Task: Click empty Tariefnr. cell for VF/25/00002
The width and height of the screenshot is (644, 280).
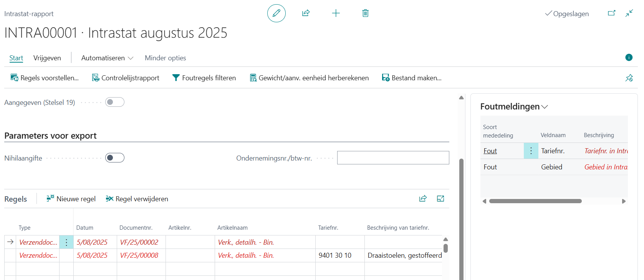Action: (340, 242)
